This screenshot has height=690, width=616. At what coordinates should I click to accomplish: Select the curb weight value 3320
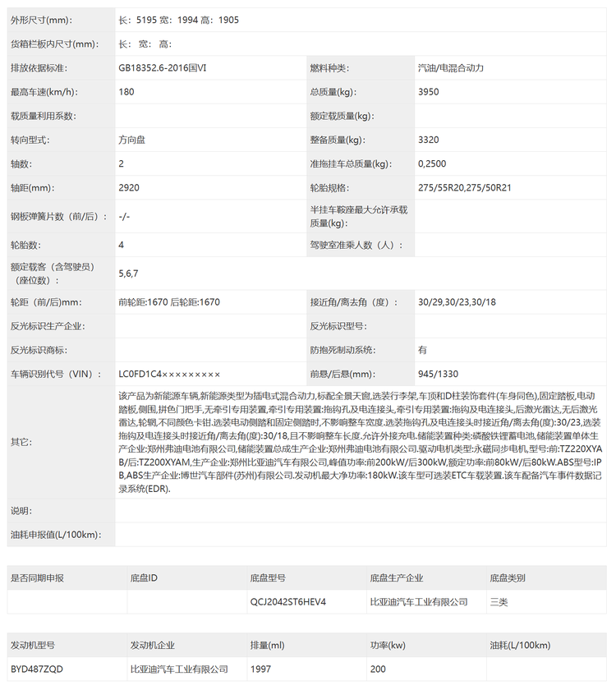tap(429, 140)
